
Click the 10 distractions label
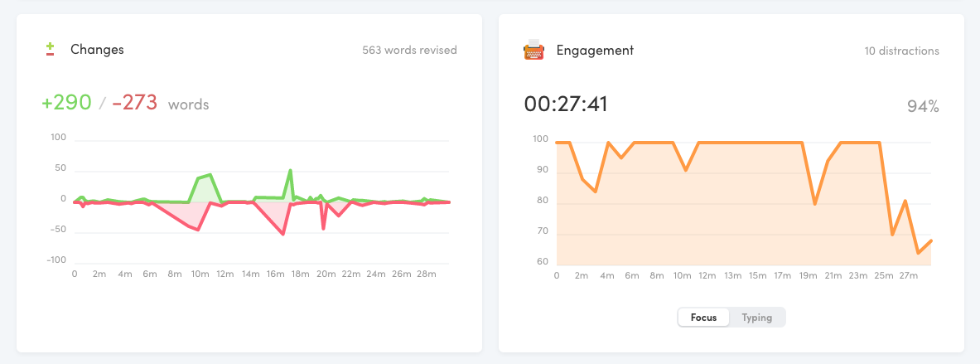tap(901, 51)
